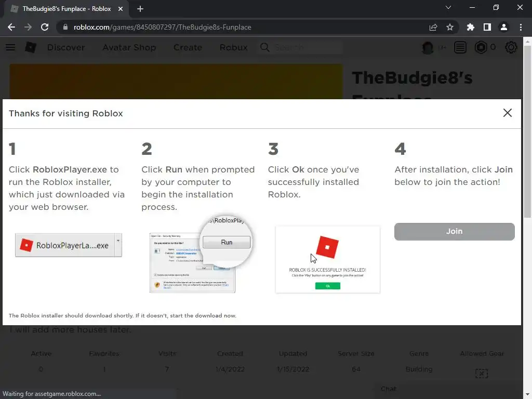The image size is (532, 399).
Task: Open the Roblox notifications list icon
Action: pyautogui.click(x=460, y=47)
